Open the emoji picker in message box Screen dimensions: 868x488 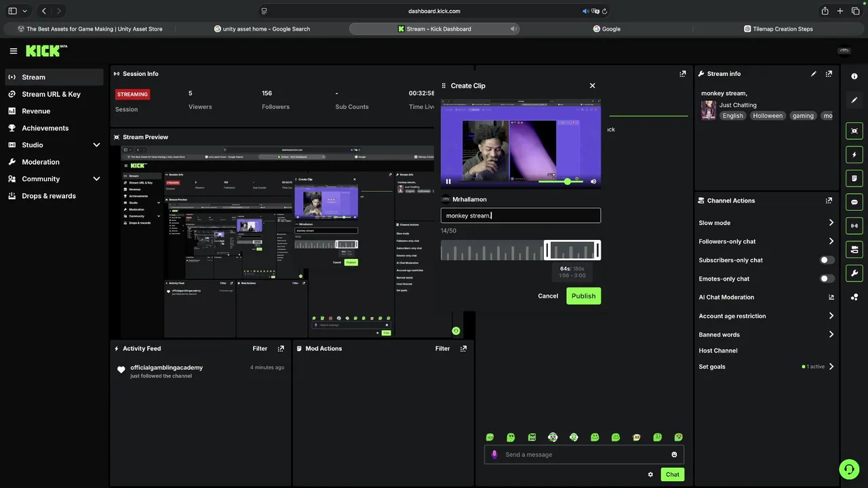[x=674, y=455]
